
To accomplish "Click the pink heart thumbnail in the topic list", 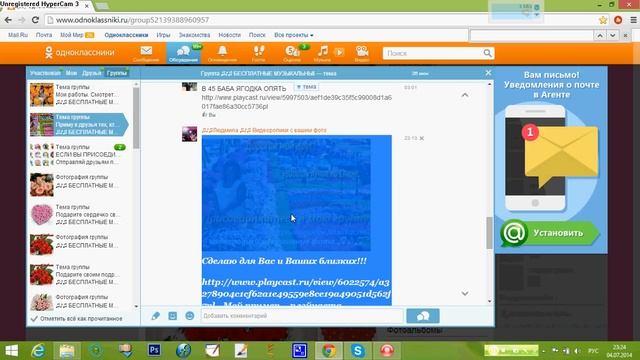I will tap(42, 214).
